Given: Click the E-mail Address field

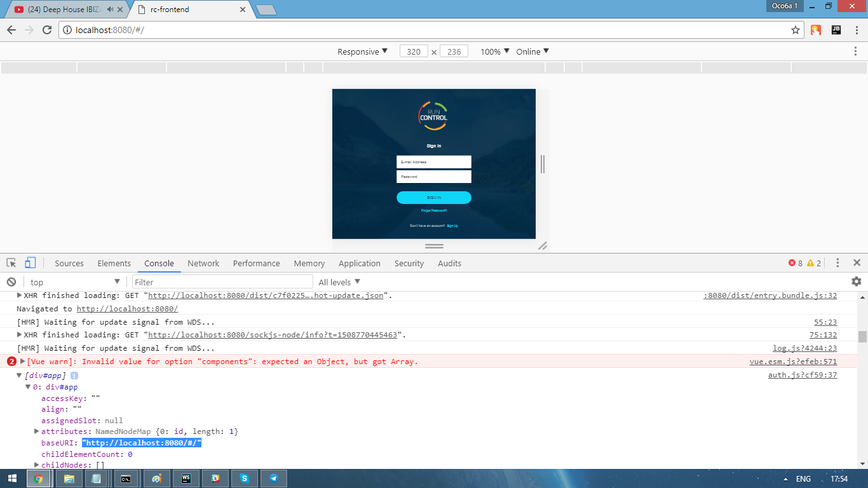Looking at the screenshot, I should pyautogui.click(x=434, y=162).
